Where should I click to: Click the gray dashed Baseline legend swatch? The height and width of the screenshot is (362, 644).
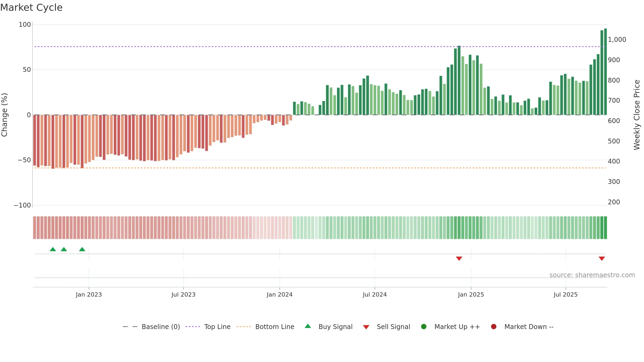(130, 327)
